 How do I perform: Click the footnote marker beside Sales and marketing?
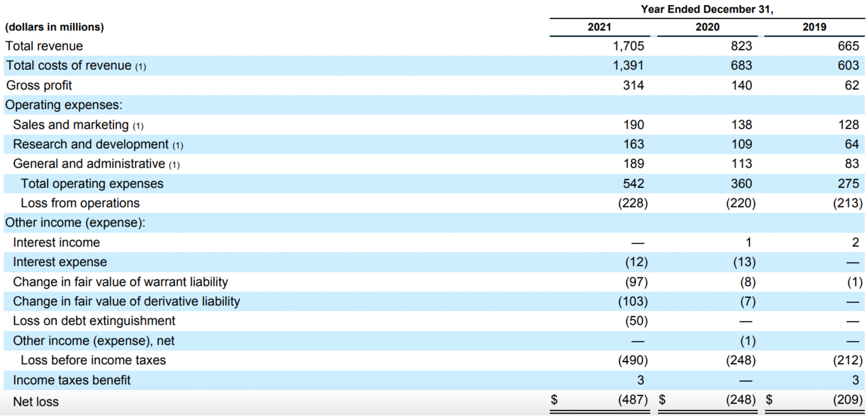(x=138, y=125)
